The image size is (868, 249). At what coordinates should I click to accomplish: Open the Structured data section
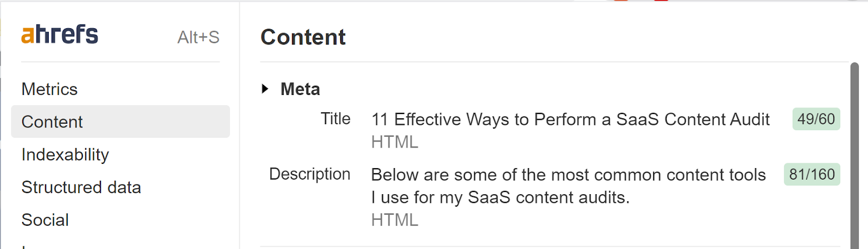pos(81,187)
